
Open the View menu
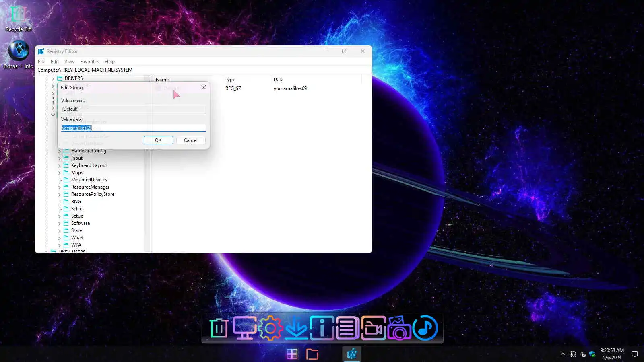(x=69, y=62)
